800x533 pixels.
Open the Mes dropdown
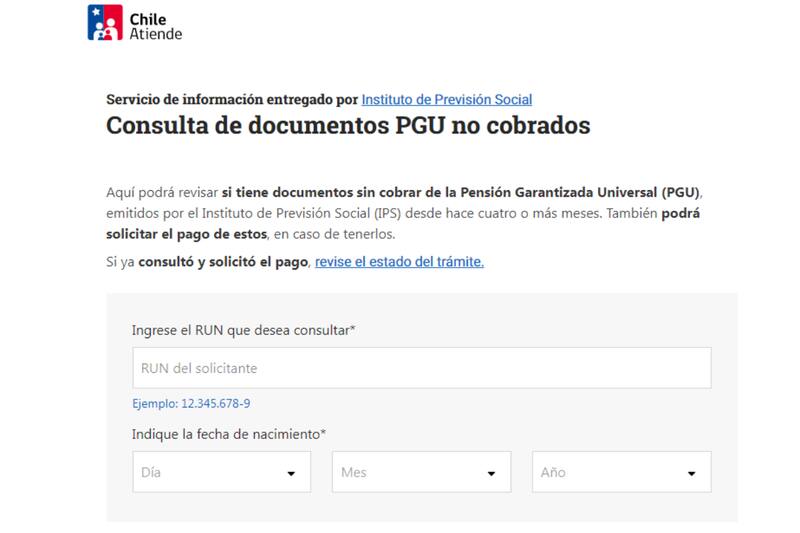coord(421,472)
